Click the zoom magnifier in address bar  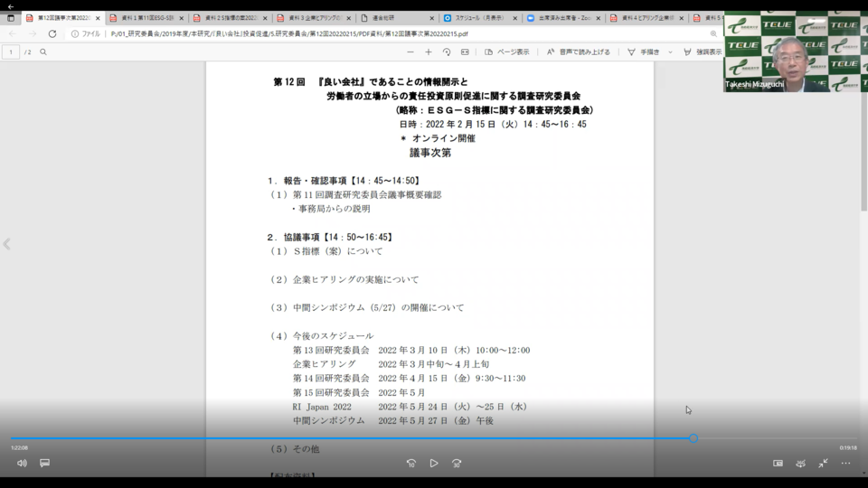pos(713,33)
